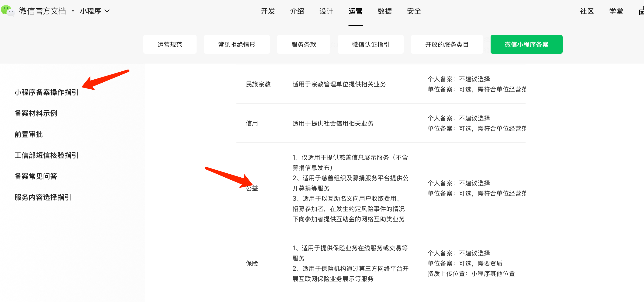Click the icon right of 学堂

641,11
